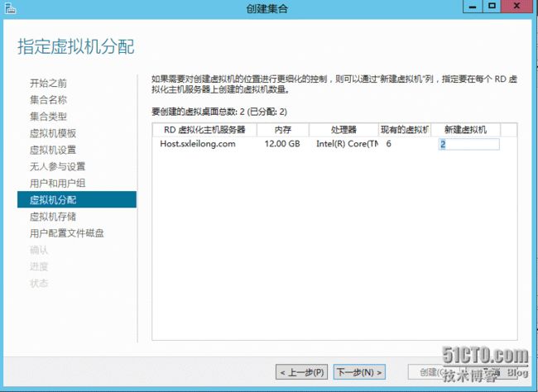
Task: Go to 用户和用户组 step
Action: [x=57, y=183]
